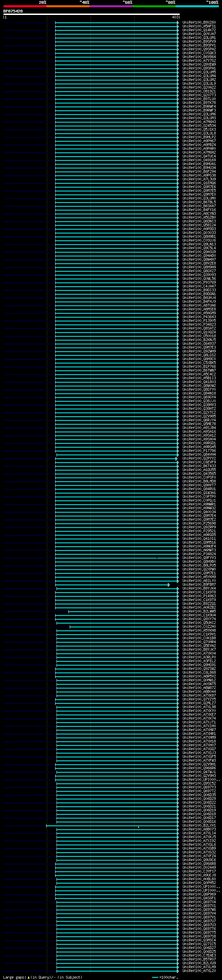
Task: Select the UniRef100_Q2PYY2 label
Action: [x=199, y=459]
